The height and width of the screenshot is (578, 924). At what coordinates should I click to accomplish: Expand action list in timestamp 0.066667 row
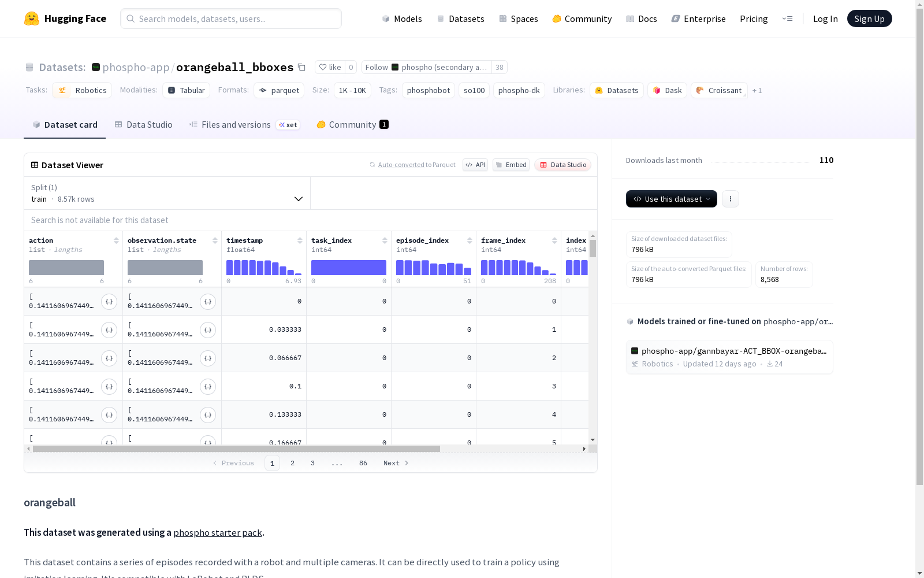point(109,358)
